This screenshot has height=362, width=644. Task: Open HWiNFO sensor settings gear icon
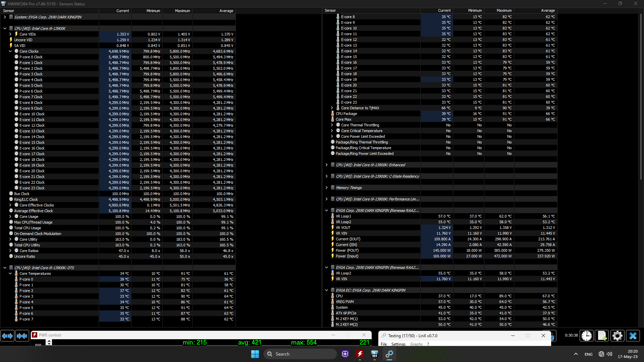coord(617,336)
